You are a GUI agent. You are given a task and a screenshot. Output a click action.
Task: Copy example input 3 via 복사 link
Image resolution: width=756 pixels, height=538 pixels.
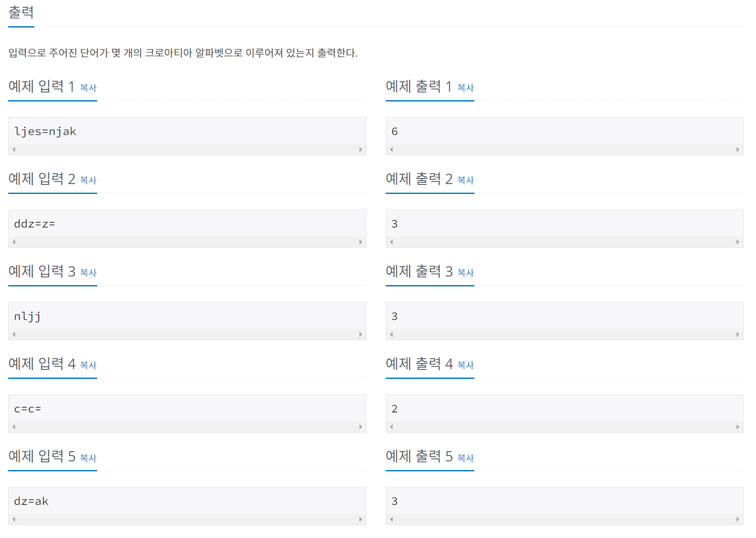(x=88, y=273)
